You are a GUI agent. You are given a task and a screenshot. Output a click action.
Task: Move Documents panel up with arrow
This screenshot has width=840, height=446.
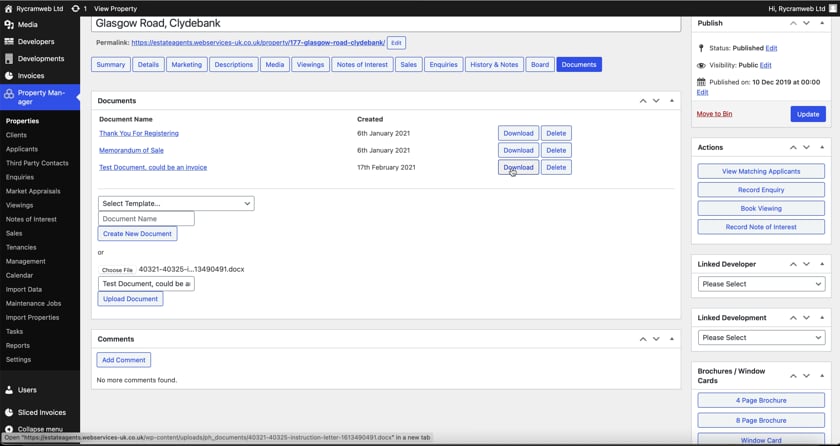point(643,101)
